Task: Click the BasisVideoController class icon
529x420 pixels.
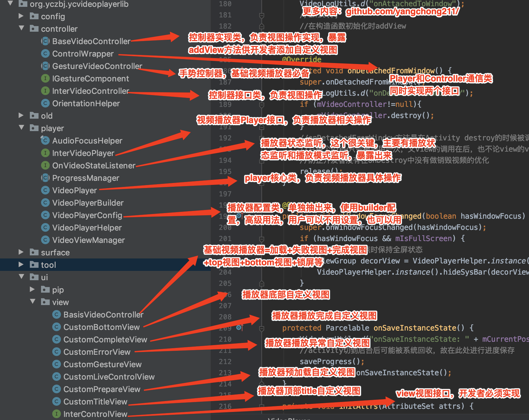Action: pyautogui.click(x=57, y=314)
